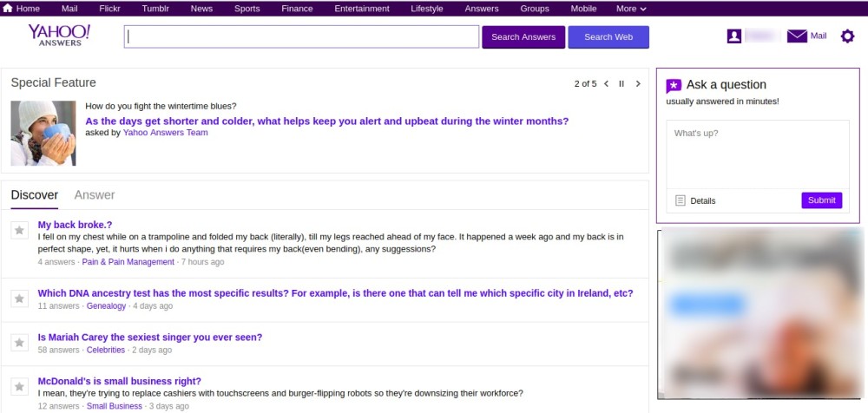Viewport: 868px width, 413px height.
Task: Star the Mariah Carey question
Action: (x=19, y=342)
